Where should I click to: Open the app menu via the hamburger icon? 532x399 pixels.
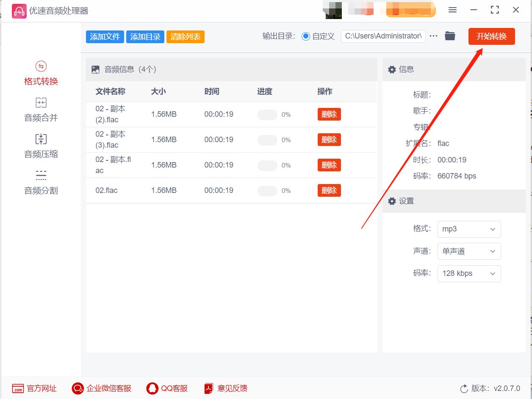(x=452, y=10)
